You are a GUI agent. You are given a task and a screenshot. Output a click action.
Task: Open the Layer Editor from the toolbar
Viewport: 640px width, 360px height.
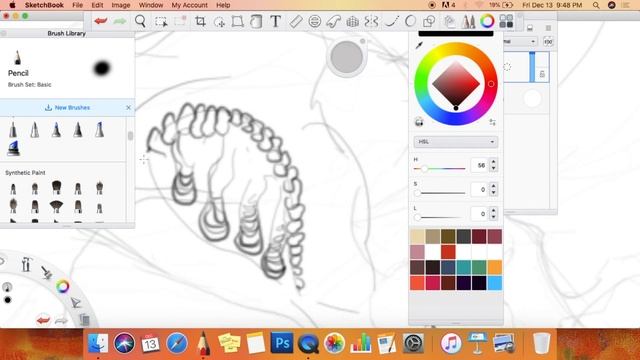449,21
